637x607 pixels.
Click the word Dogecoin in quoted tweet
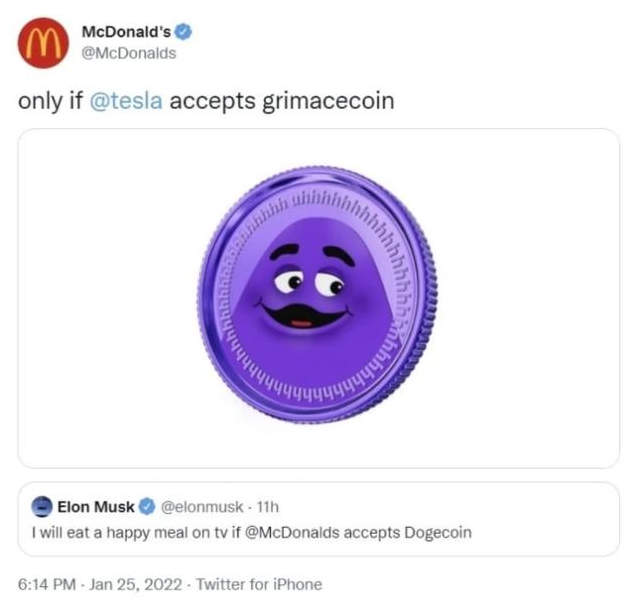438,533
